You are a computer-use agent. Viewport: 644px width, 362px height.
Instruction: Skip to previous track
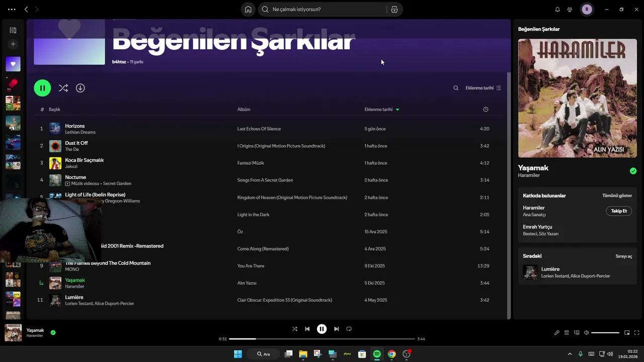[307, 329]
